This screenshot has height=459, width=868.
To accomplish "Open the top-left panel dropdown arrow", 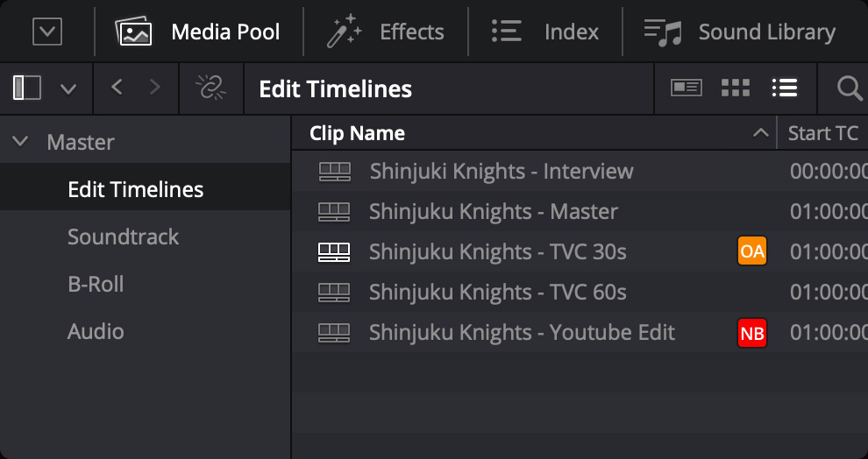I will pyautogui.click(x=46, y=32).
